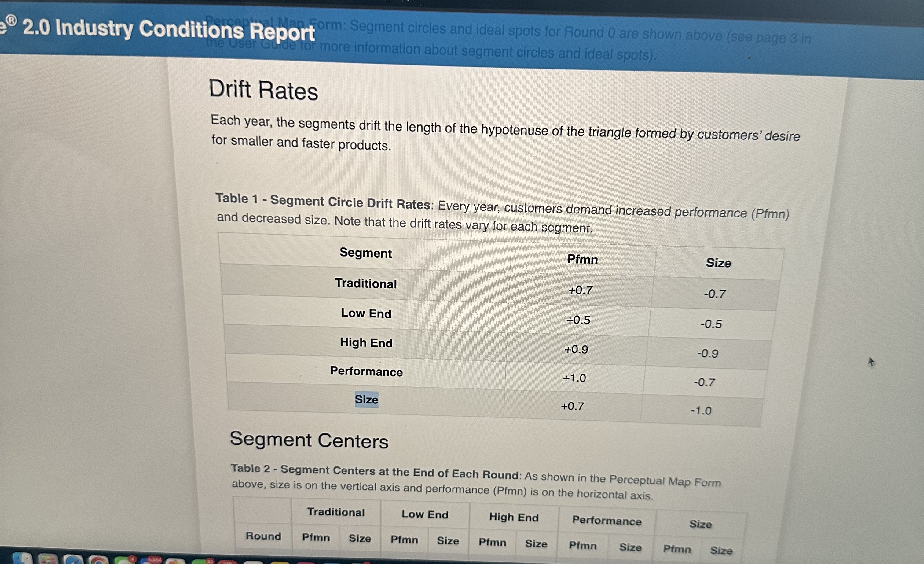Click High End -0.9 Size cell
The width and height of the screenshot is (924, 564).
(708, 354)
